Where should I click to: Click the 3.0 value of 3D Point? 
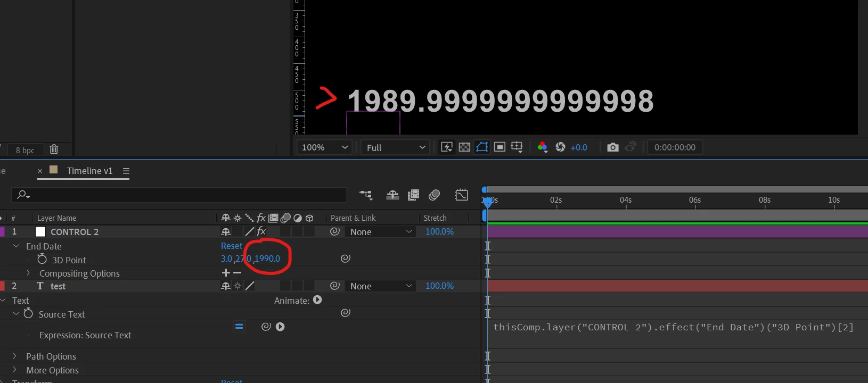(226, 259)
